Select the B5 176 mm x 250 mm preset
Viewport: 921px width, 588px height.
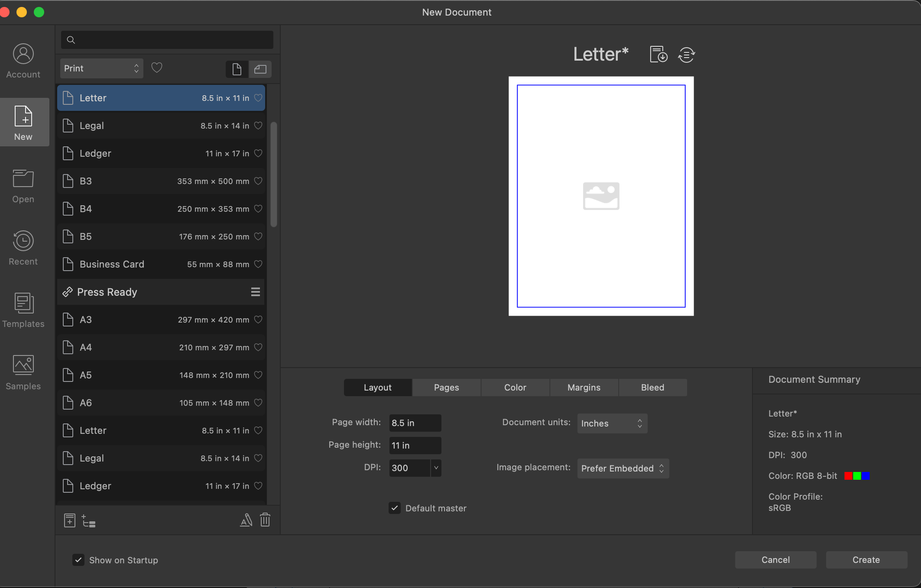click(x=161, y=236)
